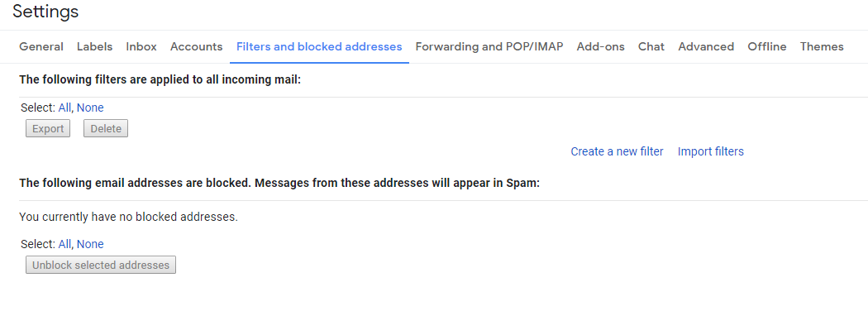Click the Delete filters button

pos(106,128)
